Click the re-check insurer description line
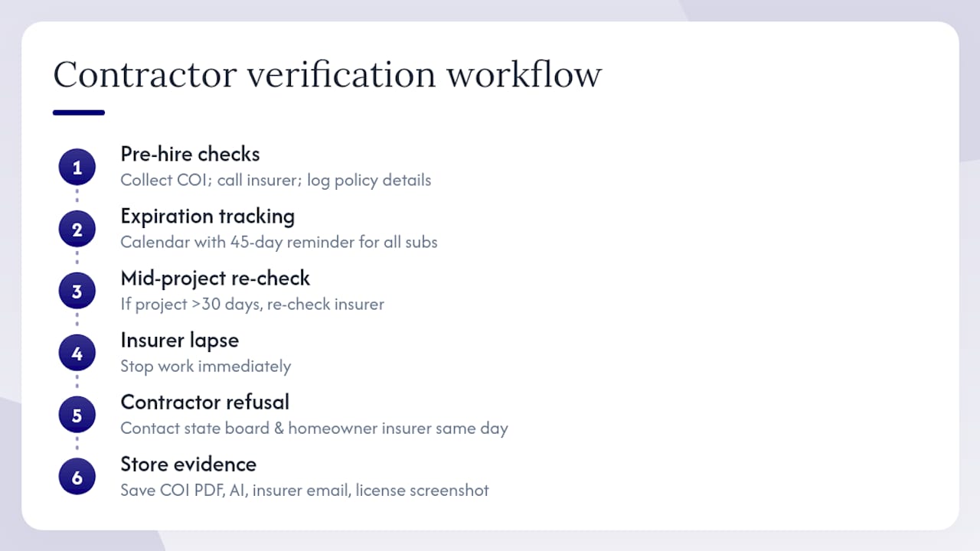This screenshot has height=551, width=980. 252,305
